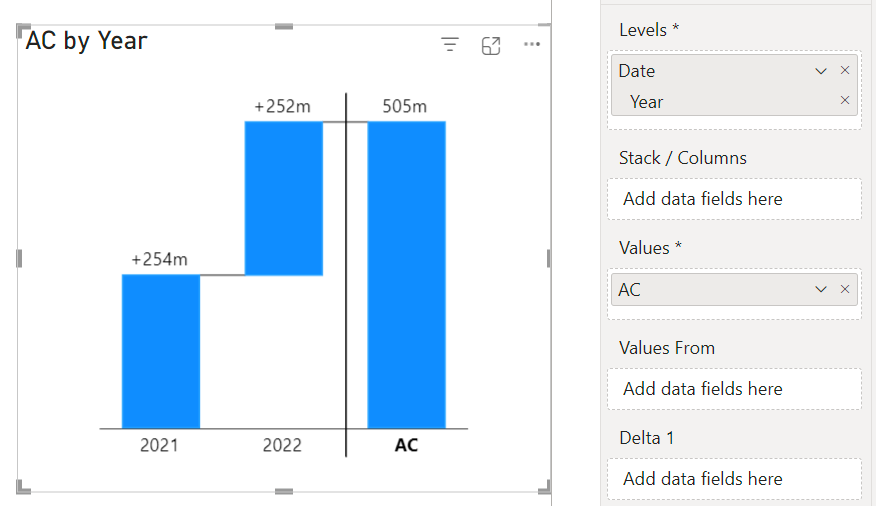The image size is (876, 506).
Task: Expand the Date field dropdown chevron
Action: pyautogui.click(x=821, y=71)
